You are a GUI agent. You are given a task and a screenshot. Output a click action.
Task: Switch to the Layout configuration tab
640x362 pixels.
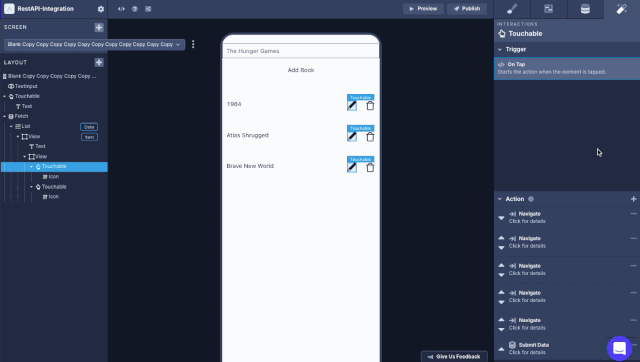pyautogui.click(x=549, y=9)
